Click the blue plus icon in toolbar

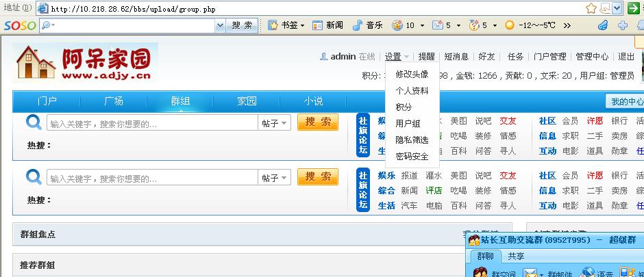point(623,25)
